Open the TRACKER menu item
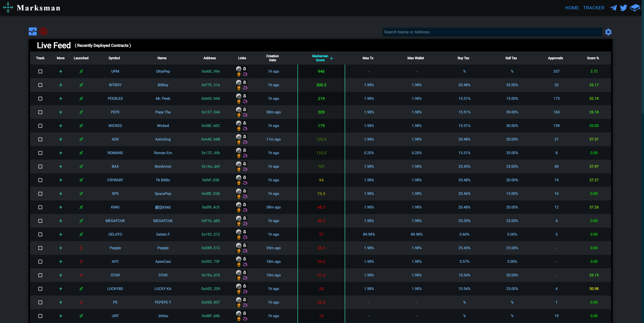644x323 pixels. (593, 8)
